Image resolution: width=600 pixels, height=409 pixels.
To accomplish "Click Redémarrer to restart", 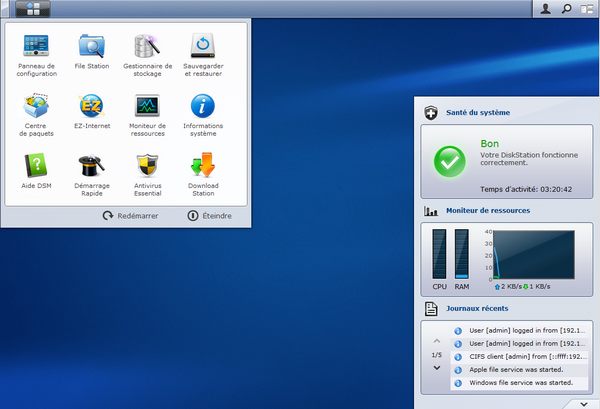I will tap(130, 216).
